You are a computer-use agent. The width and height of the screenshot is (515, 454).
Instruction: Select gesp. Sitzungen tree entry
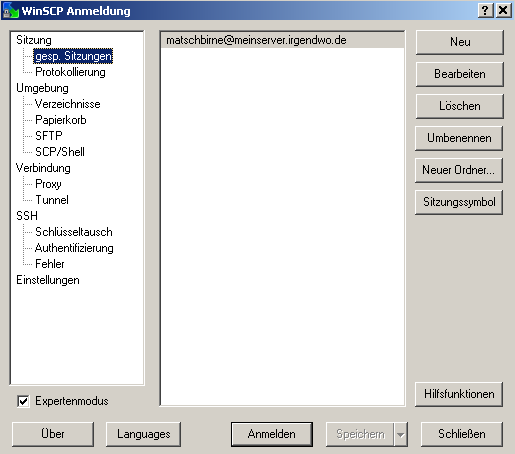click(73, 56)
